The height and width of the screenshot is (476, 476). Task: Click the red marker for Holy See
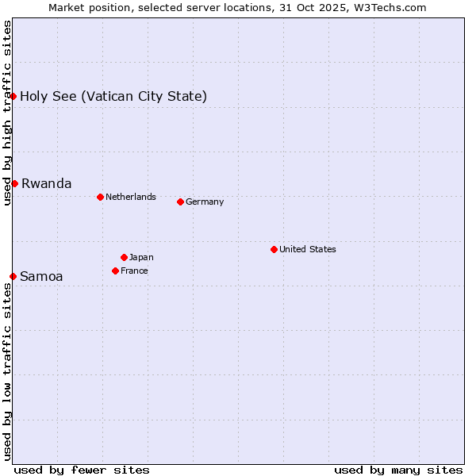tap(13, 96)
